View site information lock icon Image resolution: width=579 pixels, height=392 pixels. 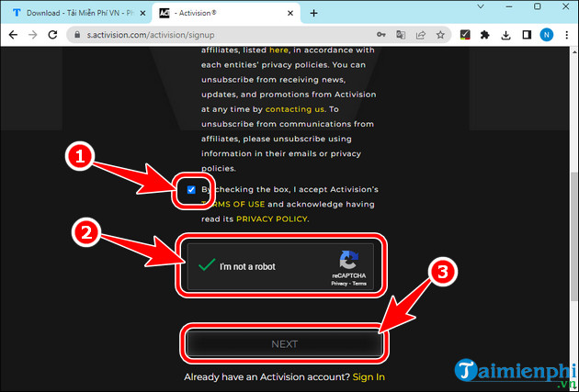point(77,35)
